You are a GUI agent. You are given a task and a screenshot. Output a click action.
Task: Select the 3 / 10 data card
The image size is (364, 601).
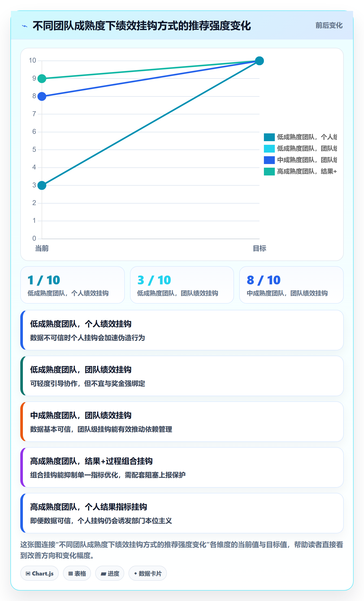(182, 285)
